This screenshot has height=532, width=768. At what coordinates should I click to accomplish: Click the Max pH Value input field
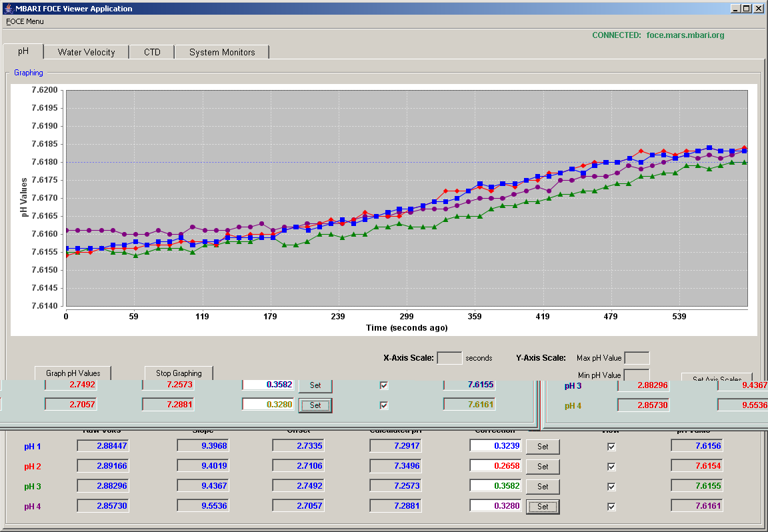(x=637, y=358)
